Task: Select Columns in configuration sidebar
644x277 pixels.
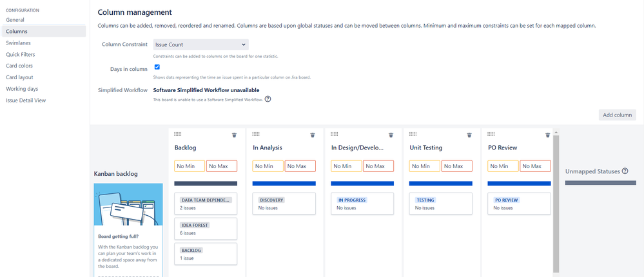Action: [43, 31]
